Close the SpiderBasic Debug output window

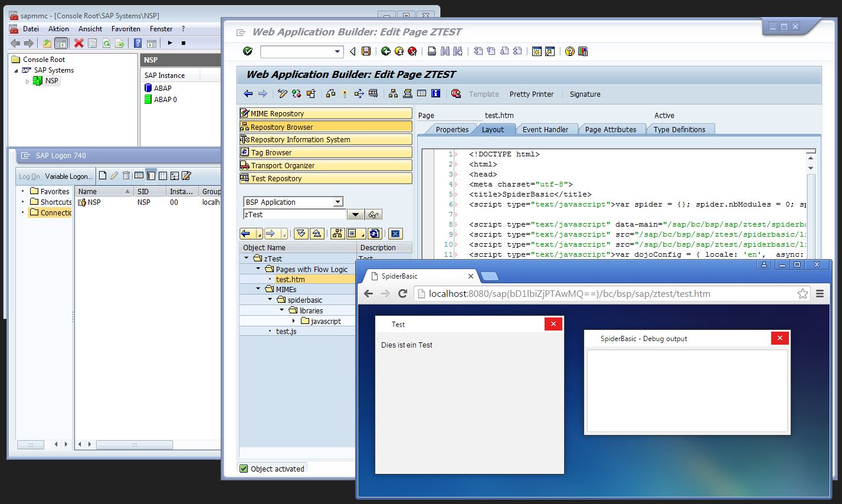coord(779,338)
